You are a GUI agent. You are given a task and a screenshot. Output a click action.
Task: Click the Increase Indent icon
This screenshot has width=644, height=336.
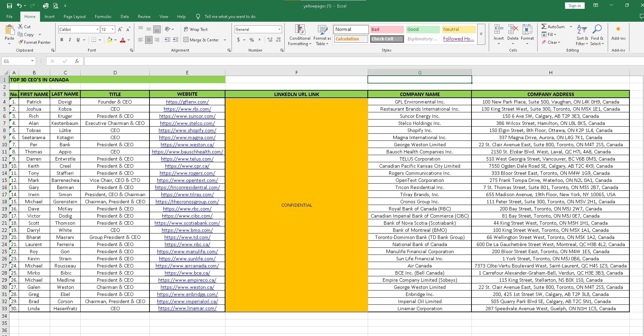[176, 40]
